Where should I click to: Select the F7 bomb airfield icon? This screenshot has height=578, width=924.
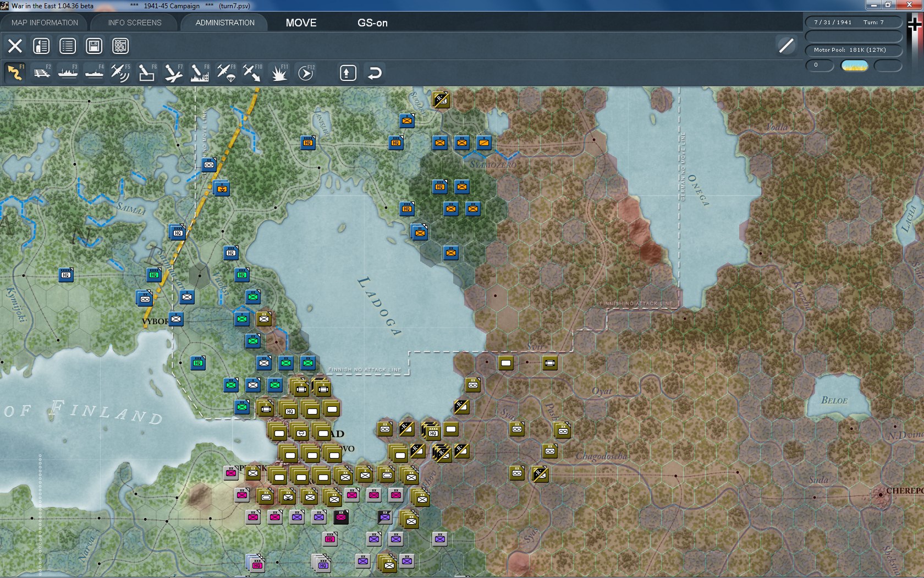point(173,73)
